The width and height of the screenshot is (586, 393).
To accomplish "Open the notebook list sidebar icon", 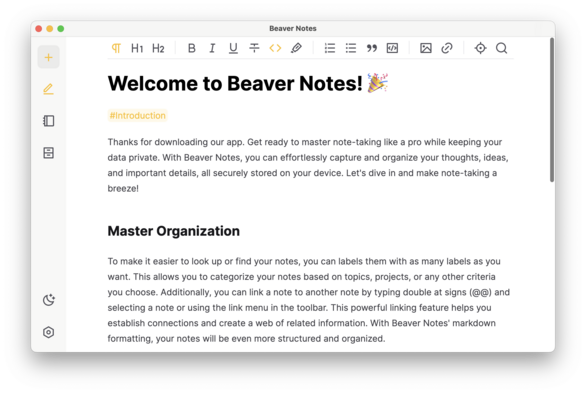I will (48, 121).
